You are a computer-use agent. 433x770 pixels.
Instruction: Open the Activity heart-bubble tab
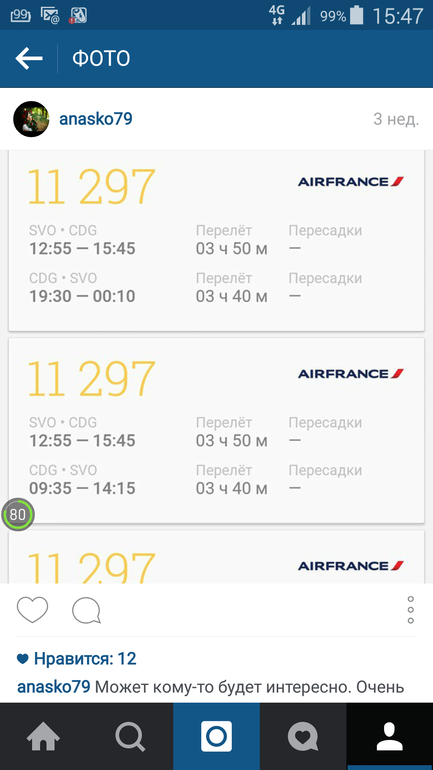303,736
